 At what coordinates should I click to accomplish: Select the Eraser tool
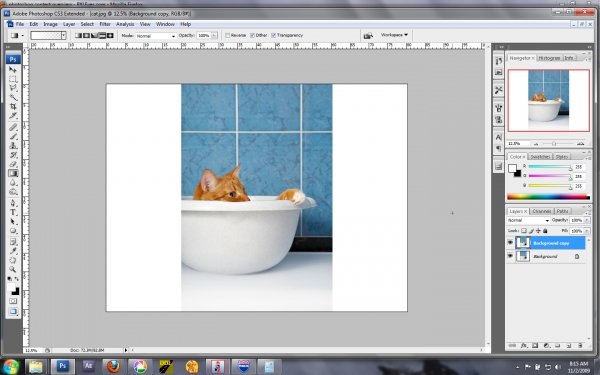(13, 164)
